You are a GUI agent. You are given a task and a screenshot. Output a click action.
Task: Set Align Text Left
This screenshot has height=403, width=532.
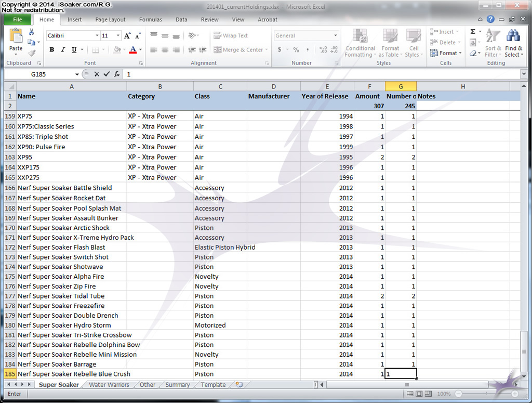pyautogui.click(x=154, y=49)
